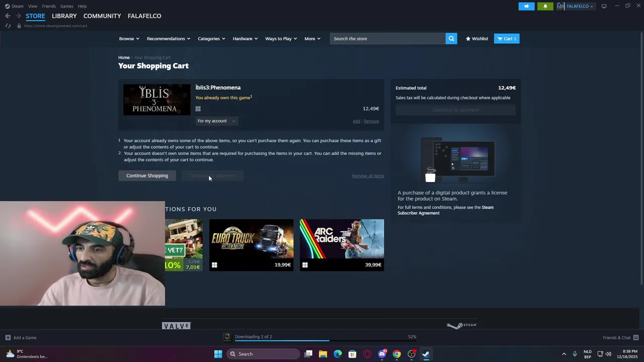Viewport: 644px width, 362px height.
Task: Go forward with the right arrow
Action: coord(18,16)
